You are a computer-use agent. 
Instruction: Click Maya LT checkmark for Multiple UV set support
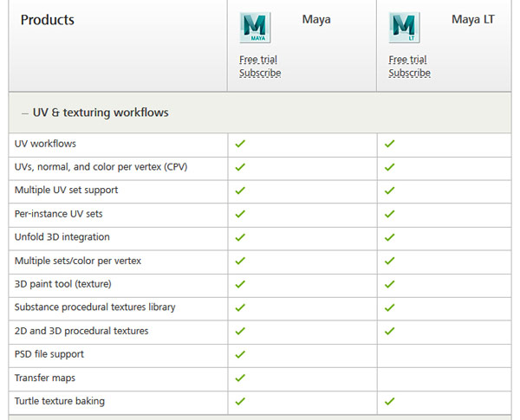[x=389, y=191]
